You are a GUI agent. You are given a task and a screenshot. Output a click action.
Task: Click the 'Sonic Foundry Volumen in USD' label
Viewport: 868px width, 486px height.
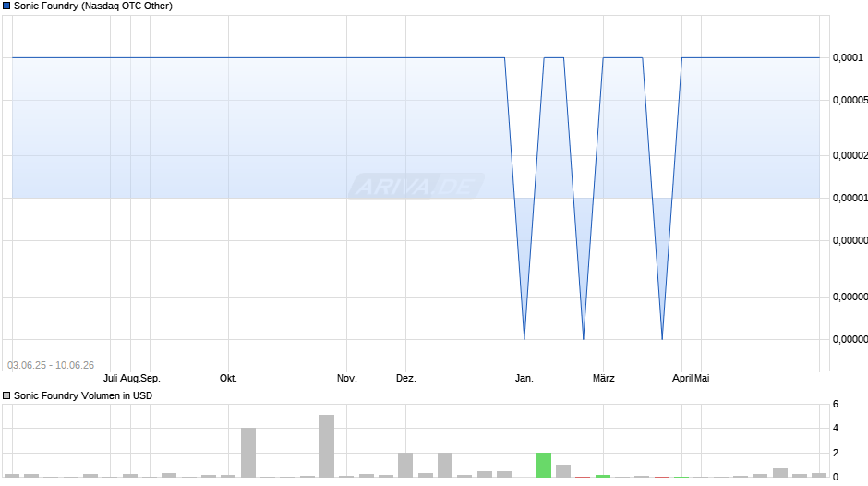tap(83, 395)
